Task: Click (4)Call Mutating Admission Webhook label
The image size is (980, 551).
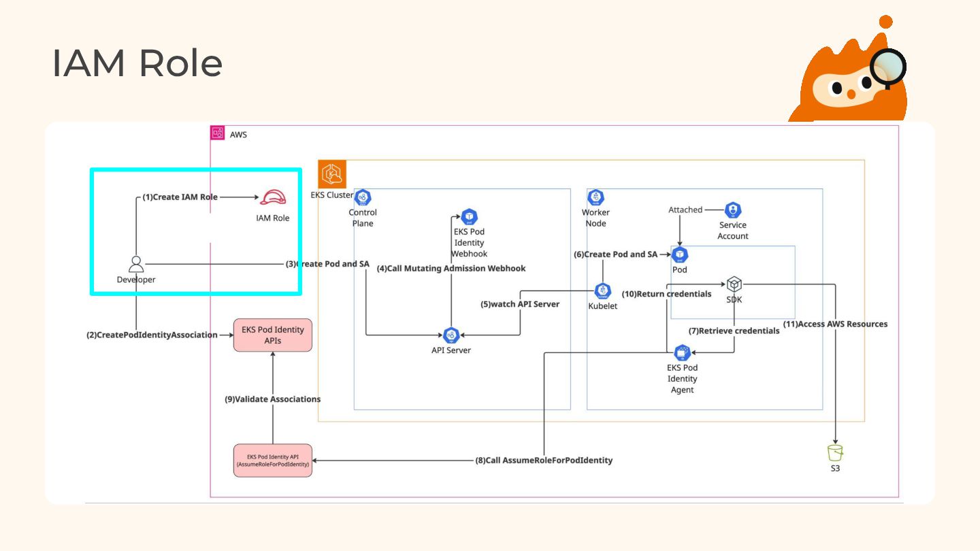Action: click(x=451, y=269)
